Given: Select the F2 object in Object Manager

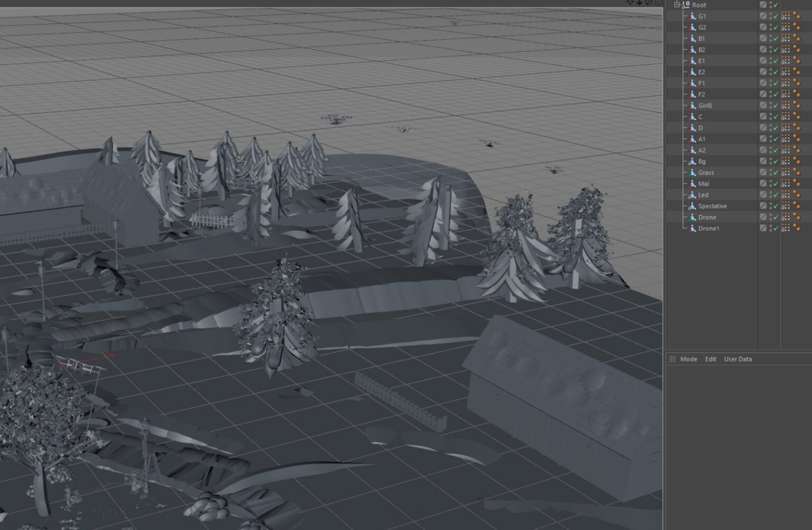Looking at the screenshot, I should 703,94.
